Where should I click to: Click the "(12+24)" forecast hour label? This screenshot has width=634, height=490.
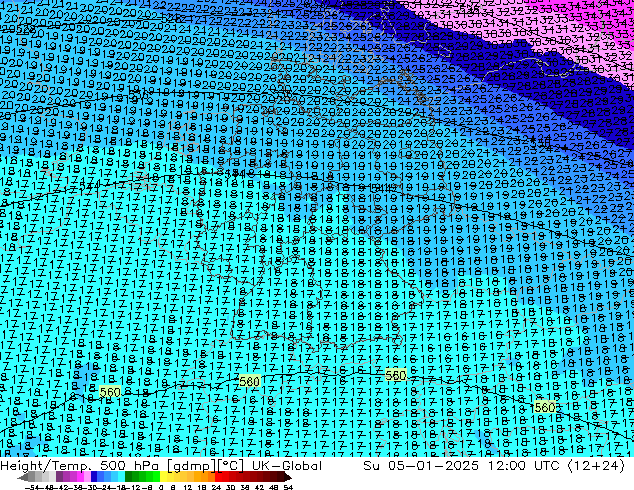click(x=596, y=466)
